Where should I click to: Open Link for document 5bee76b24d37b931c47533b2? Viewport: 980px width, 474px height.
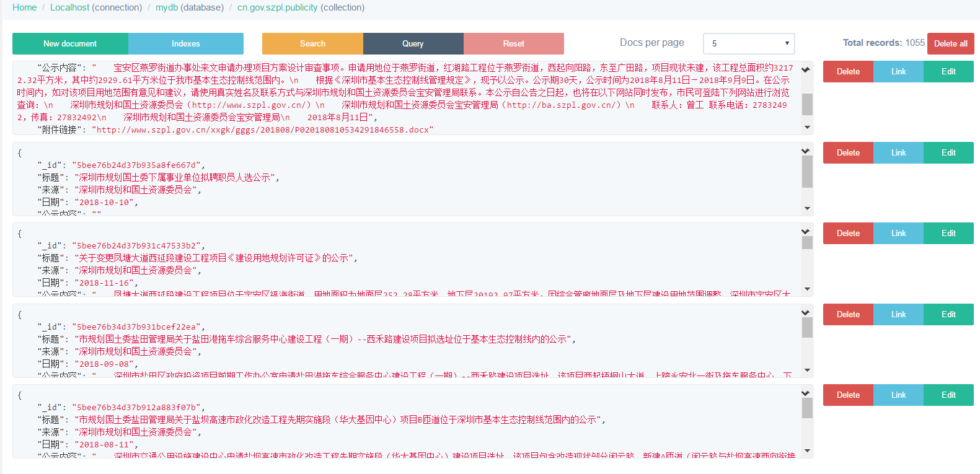(898, 233)
